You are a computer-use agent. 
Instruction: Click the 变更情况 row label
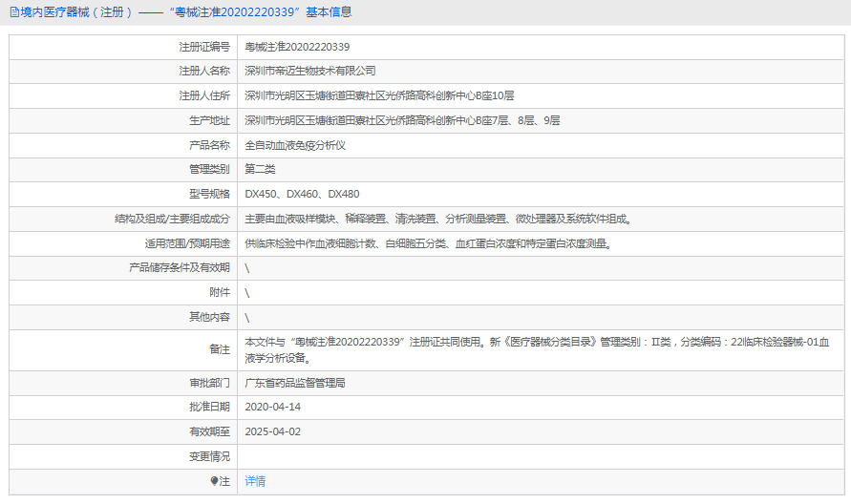[209, 457]
